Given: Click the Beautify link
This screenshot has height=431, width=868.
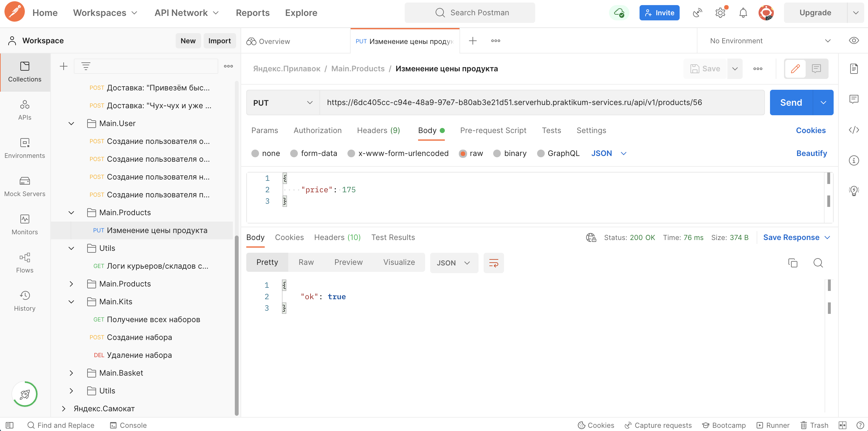Looking at the screenshot, I should click(811, 153).
